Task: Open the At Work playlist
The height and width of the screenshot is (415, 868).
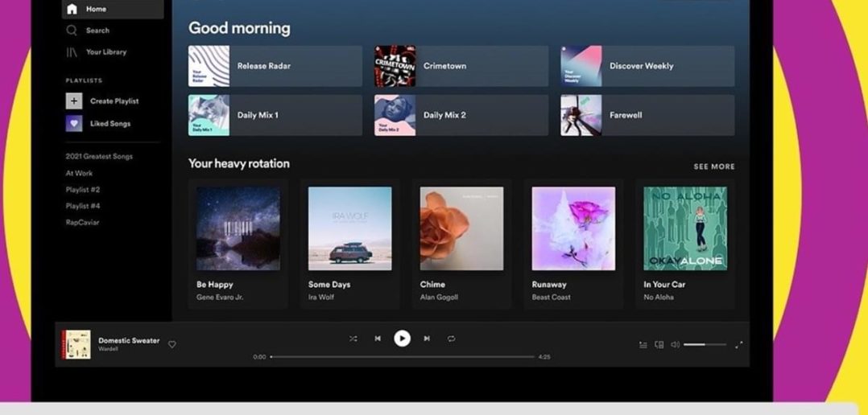Action: click(79, 173)
